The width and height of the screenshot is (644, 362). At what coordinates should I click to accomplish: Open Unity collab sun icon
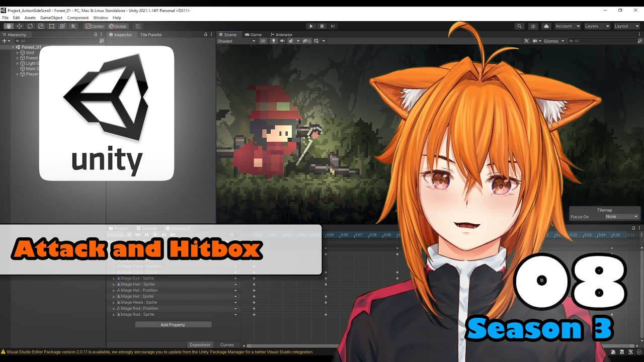coord(533,26)
